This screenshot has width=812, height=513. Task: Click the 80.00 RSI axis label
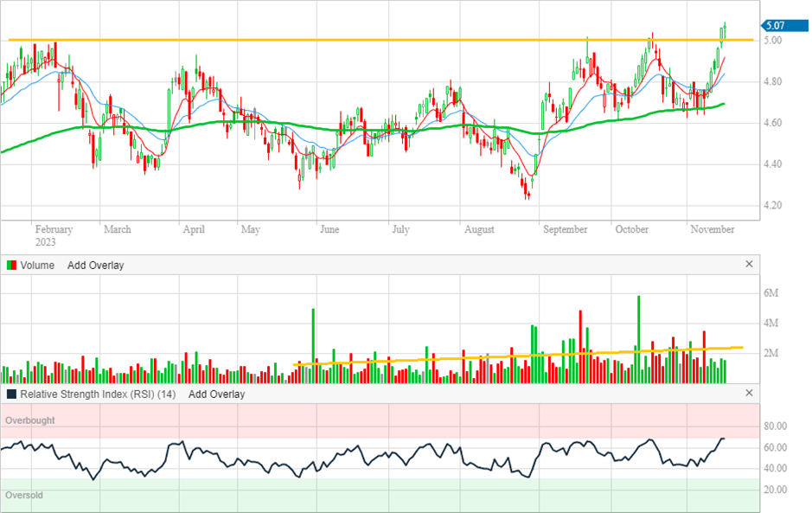click(x=774, y=426)
